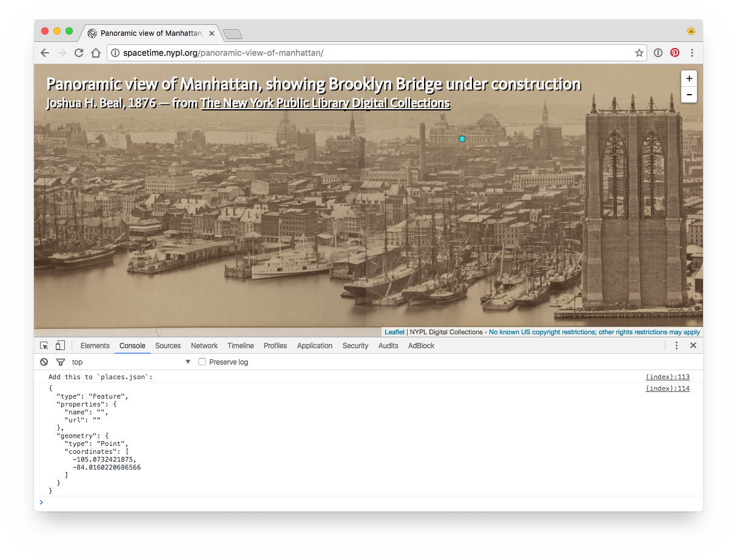Open the copyright restrictions link
Screen dimensions: 737x560
tap(594, 332)
